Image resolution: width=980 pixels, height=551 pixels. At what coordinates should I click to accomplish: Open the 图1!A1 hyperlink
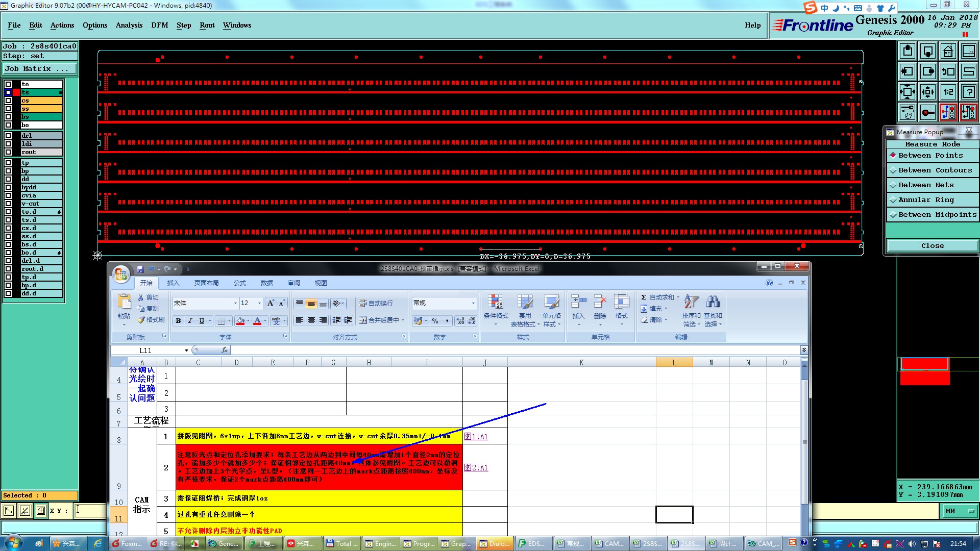[x=476, y=437]
